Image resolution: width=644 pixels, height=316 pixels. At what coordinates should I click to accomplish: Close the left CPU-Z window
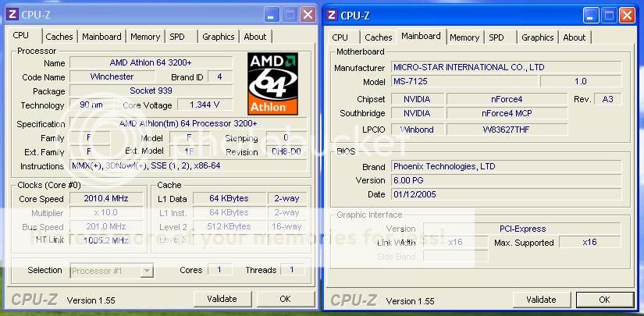(308, 15)
